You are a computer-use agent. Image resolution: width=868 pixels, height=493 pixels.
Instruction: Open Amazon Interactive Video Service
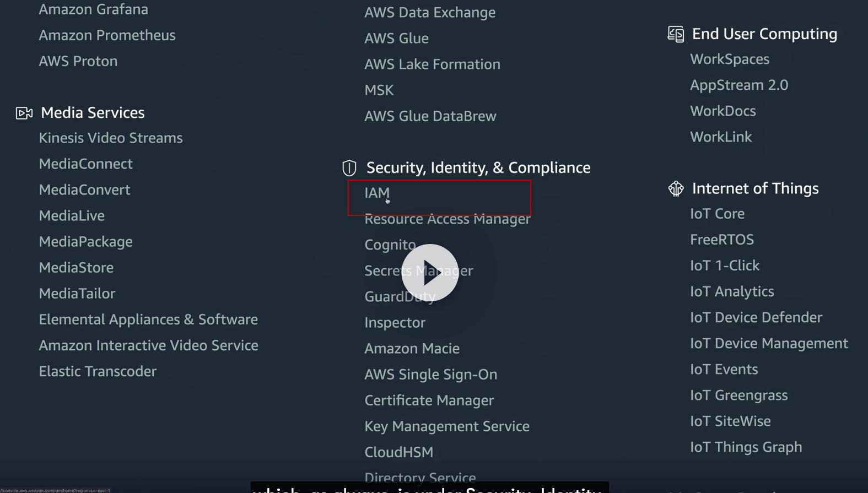coord(148,345)
